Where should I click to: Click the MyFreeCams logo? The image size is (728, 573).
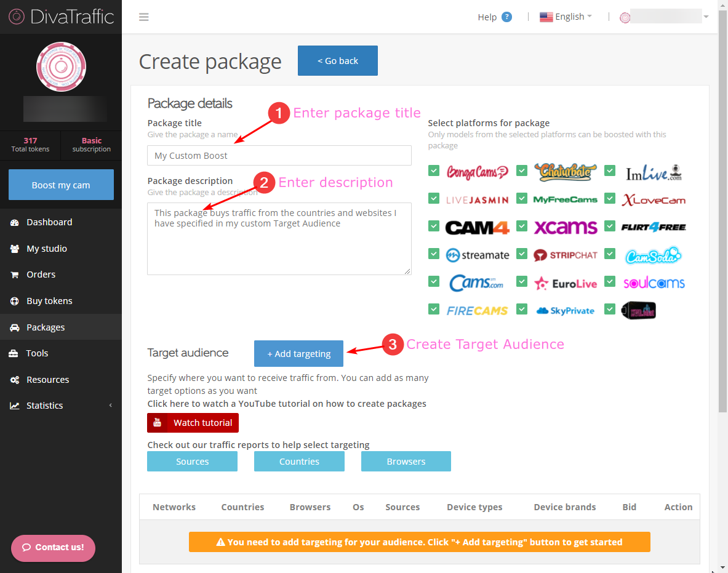[x=566, y=199]
